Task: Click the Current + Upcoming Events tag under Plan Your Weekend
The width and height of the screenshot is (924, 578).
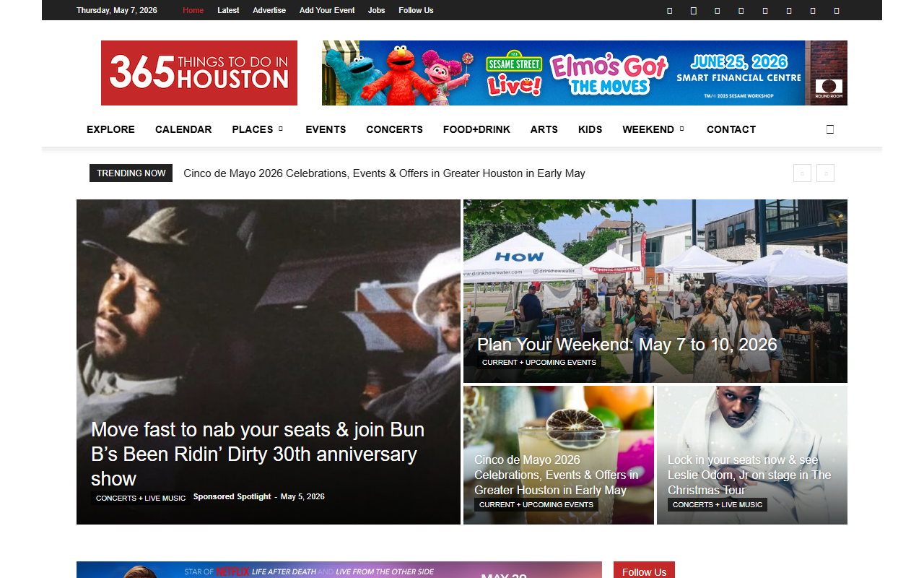Action: (539, 363)
